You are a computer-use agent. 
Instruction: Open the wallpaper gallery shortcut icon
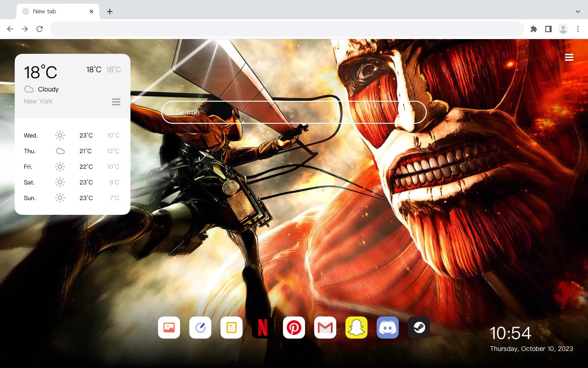(x=169, y=328)
